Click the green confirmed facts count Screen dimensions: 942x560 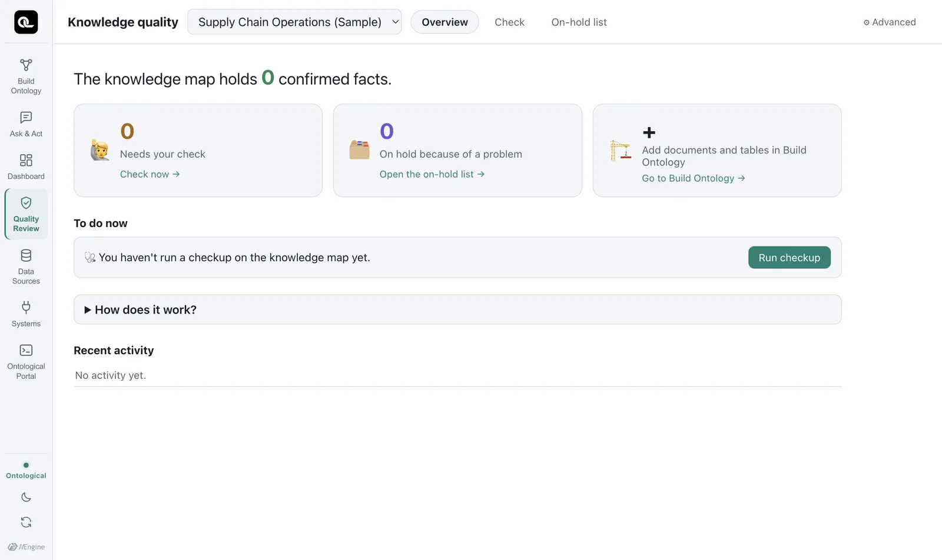268,77
